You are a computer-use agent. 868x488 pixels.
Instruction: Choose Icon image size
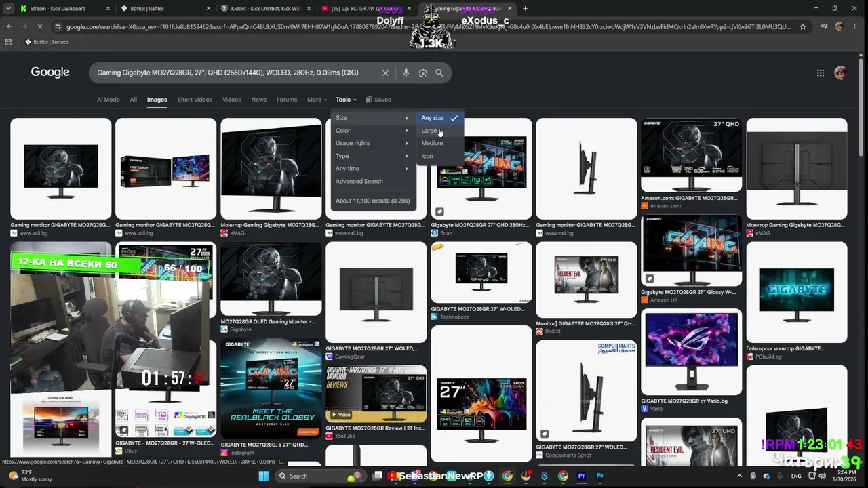[439, 156]
